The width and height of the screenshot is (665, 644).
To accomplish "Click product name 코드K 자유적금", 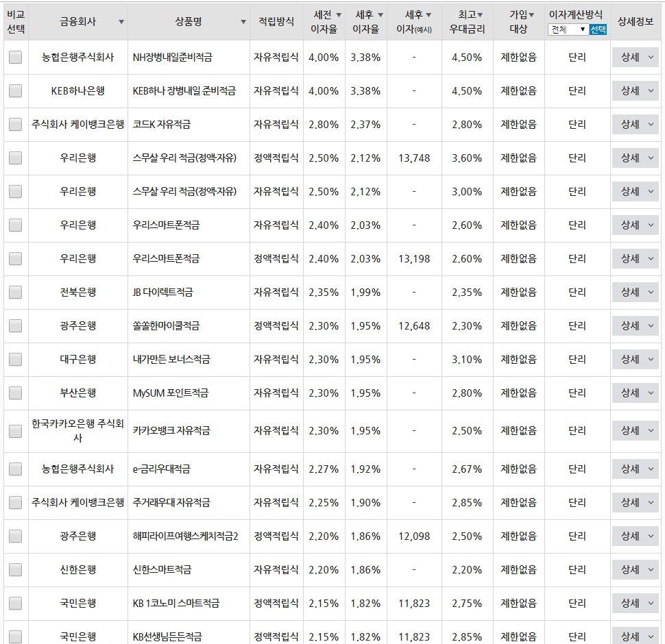I will 162,124.
